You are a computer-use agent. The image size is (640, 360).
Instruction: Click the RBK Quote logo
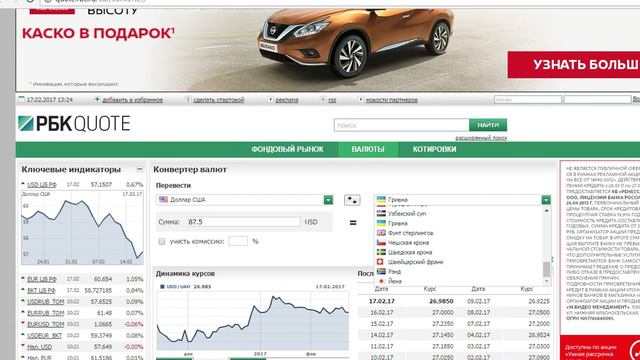click(74, 124)
